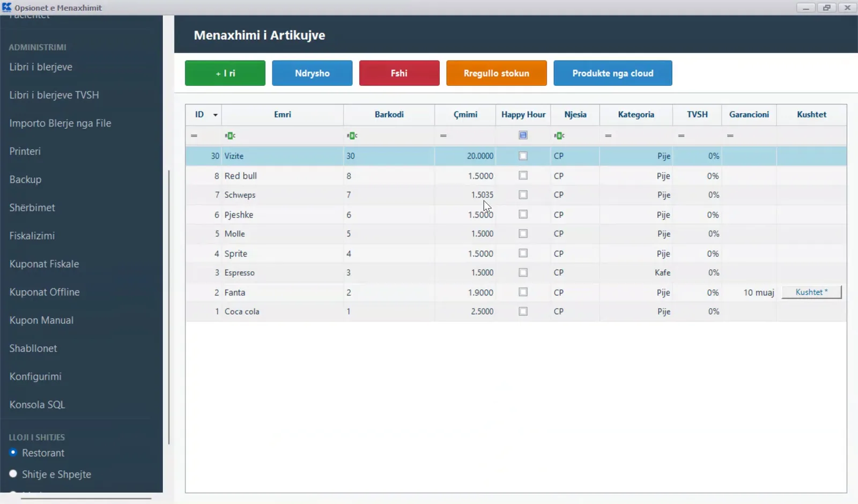The height and width of the screenshot is (504, 858).
Task: Toggle Happy Hour checkbox for Red bull
Action: pos(523,175)
